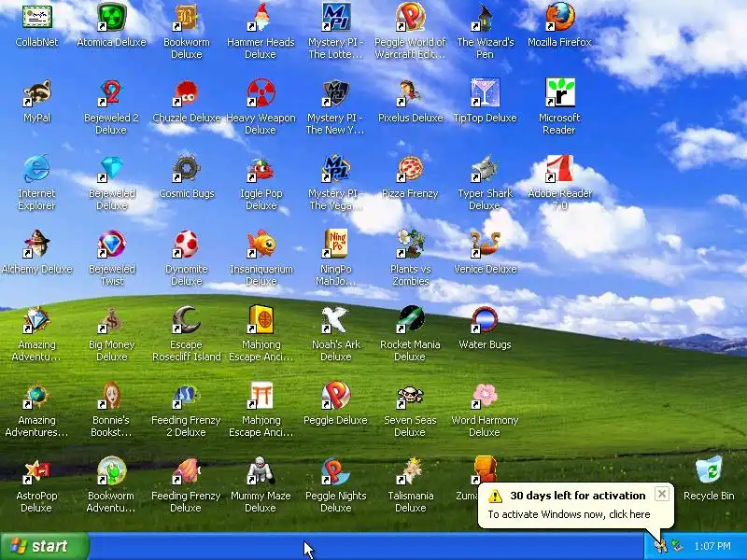Click Word Harmony Deluxe shortcut

point(485,395)
